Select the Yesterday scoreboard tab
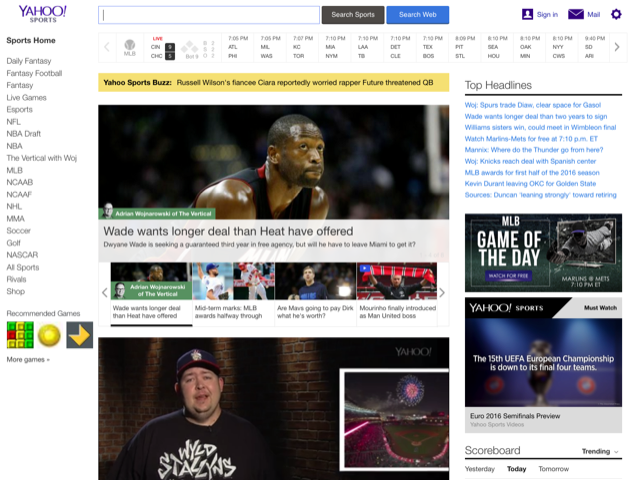 point(480,469)
